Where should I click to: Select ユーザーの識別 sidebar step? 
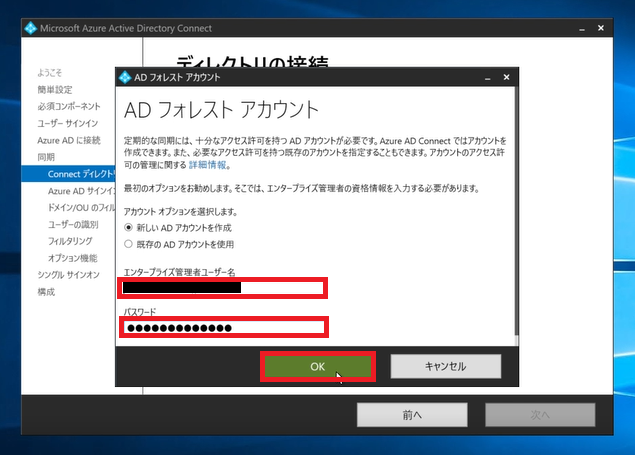pos(73,225)
